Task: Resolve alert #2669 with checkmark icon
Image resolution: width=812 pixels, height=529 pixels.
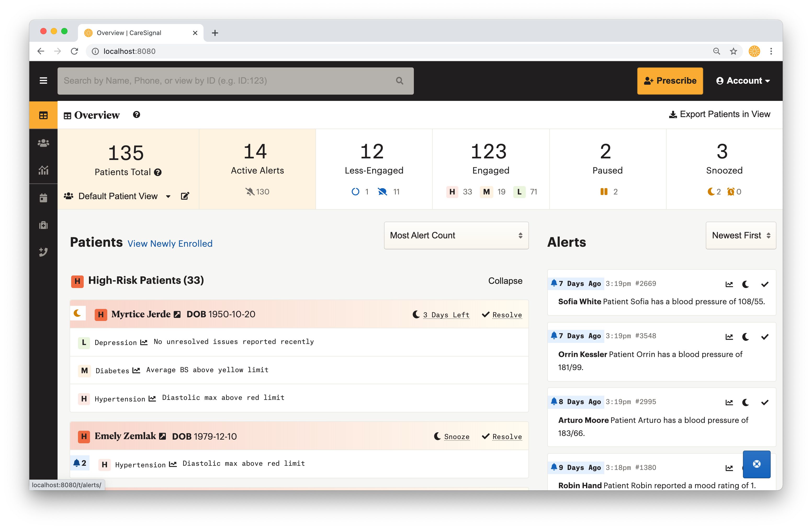Action: 765,284
